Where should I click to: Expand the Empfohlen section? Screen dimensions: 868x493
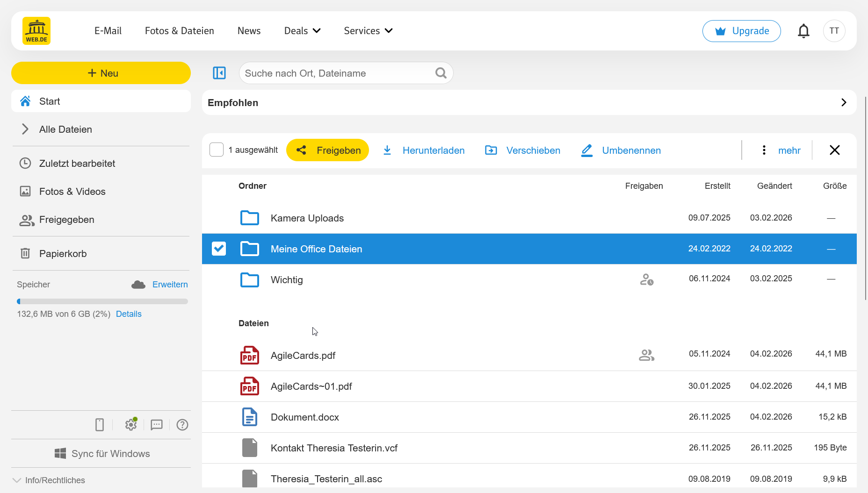click(844, 102)
